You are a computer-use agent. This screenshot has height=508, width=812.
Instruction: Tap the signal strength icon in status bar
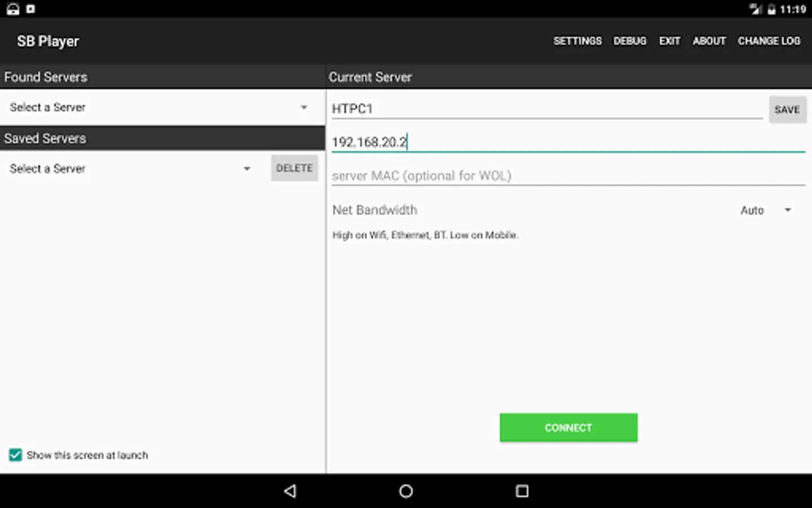[756, 9]
